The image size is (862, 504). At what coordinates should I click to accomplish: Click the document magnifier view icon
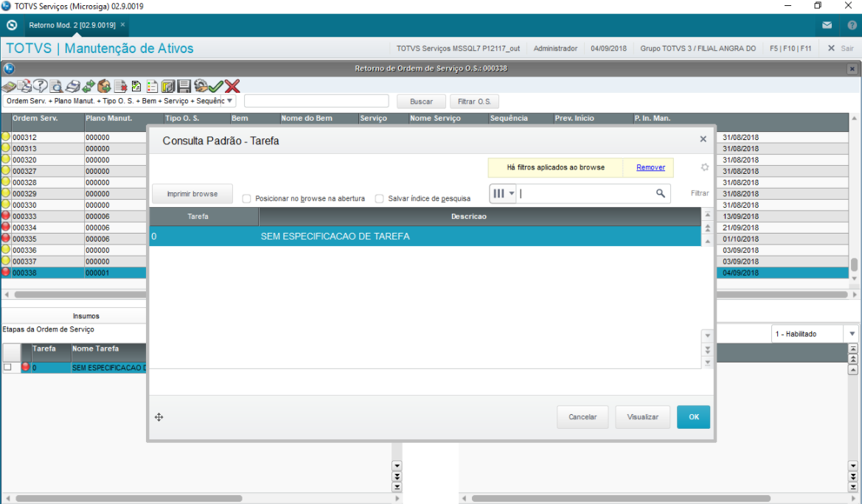click(55, 86)
